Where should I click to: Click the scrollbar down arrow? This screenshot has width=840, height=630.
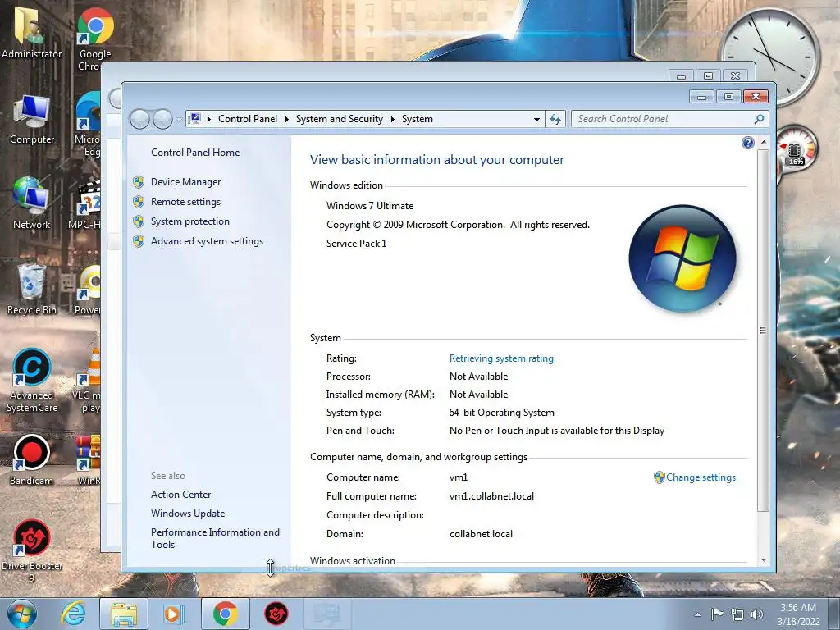(x=764, y=560)
